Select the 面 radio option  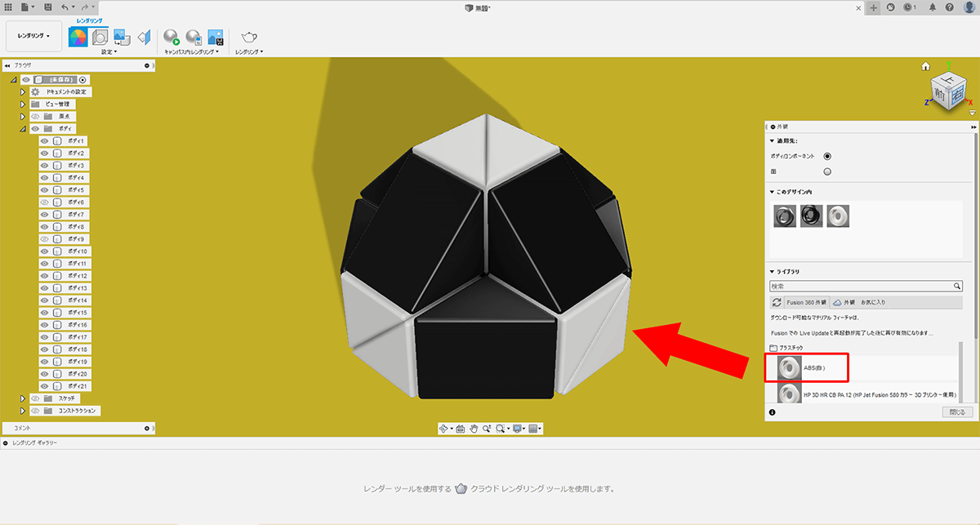point(827,171)
